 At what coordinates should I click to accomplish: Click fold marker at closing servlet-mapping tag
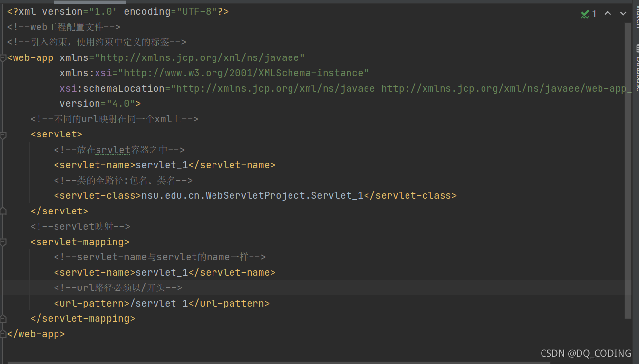(x=3, y=318)
